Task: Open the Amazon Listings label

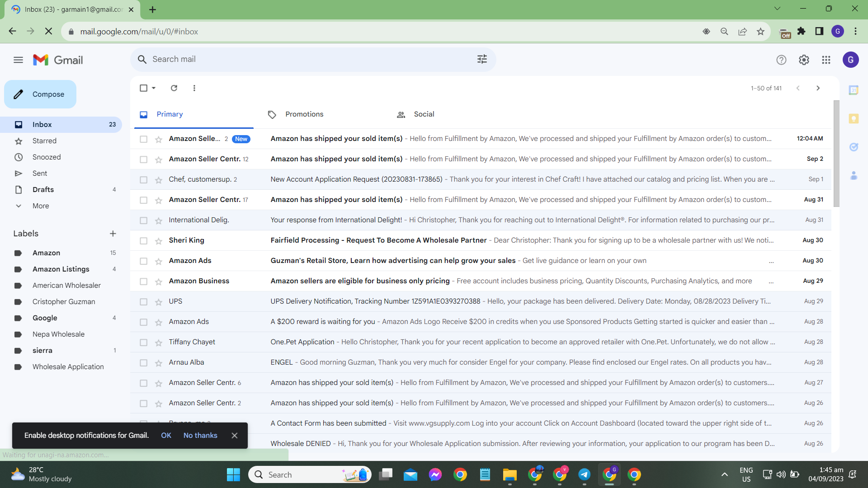Action: click(x=61, y=269)
